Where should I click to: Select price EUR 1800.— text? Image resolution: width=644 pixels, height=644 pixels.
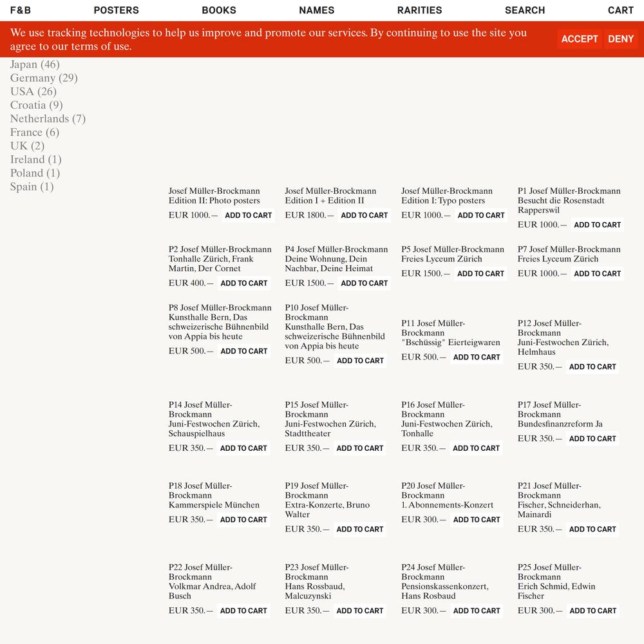(309, 215)
